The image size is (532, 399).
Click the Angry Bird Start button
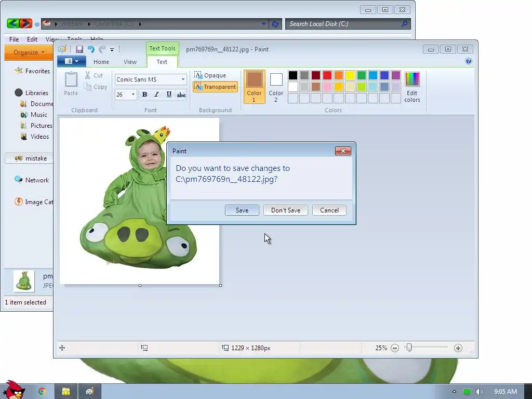point(14,390)
